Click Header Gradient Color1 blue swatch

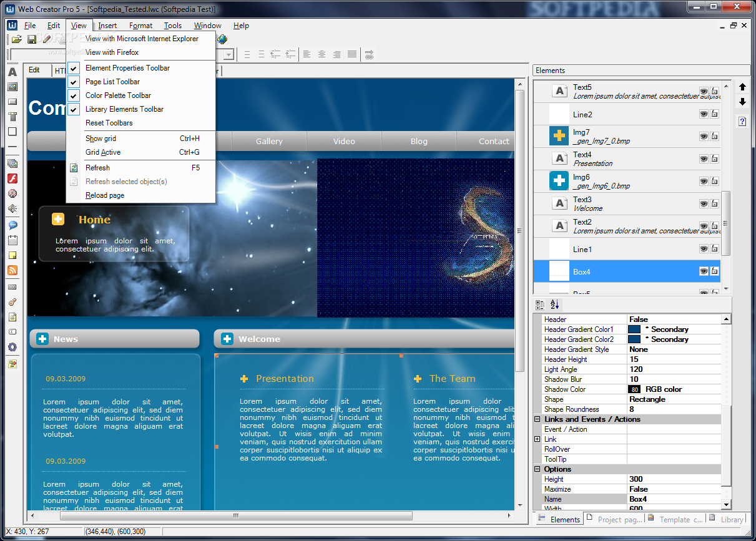[x=634, y=329]
